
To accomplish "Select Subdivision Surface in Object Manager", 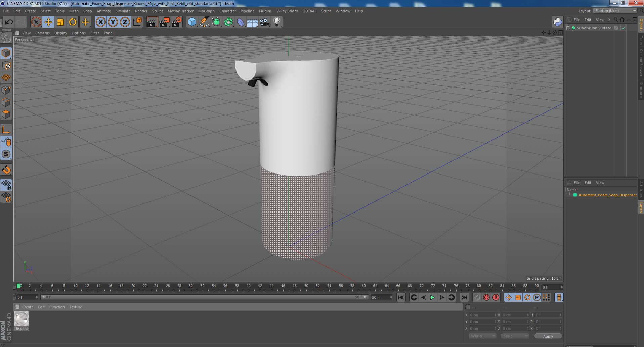I will (x=594, y=28).
